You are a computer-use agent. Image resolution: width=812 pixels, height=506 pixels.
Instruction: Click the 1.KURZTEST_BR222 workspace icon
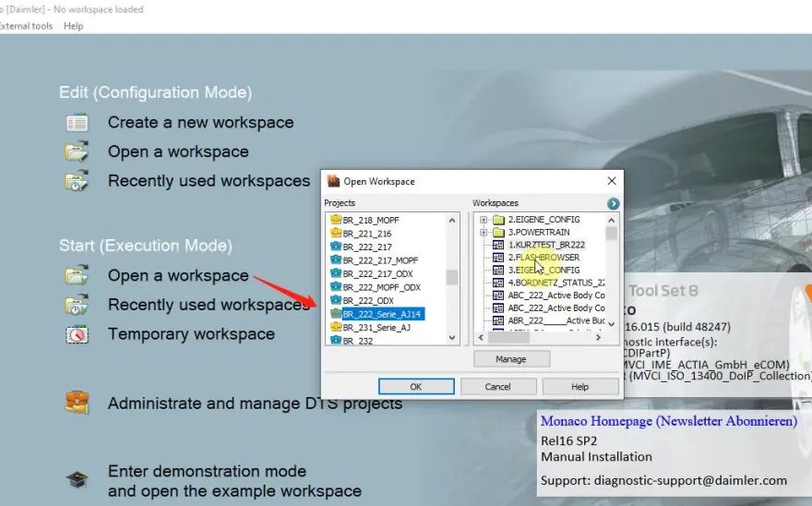pos(498,245)
